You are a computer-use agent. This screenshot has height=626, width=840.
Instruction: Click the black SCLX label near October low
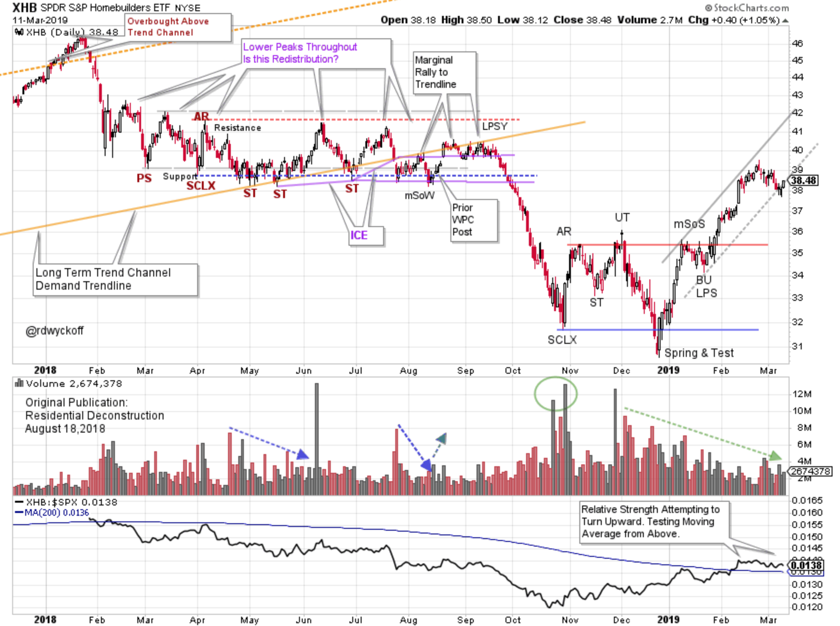pos(562,340)
